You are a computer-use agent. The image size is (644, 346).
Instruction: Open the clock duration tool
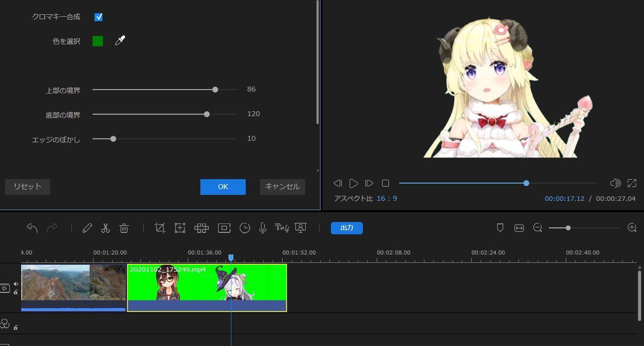pyautogui.click(x=245, y=228)
